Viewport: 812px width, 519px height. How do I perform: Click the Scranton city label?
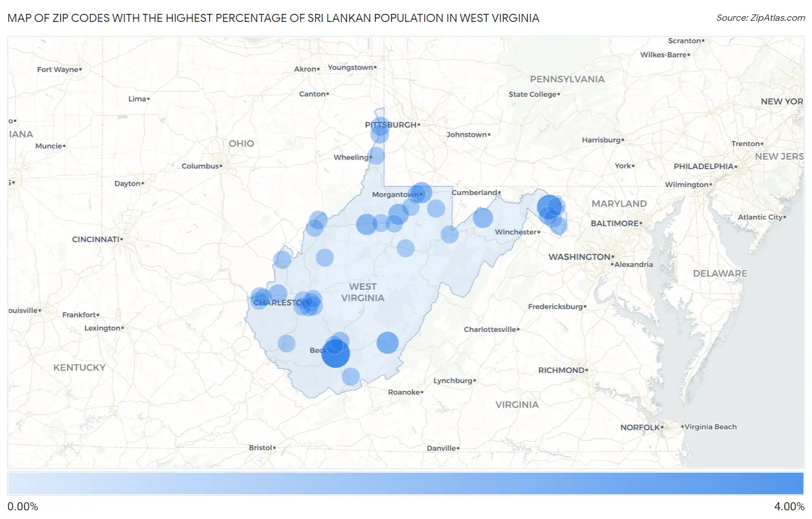click(x=684, y=41)
